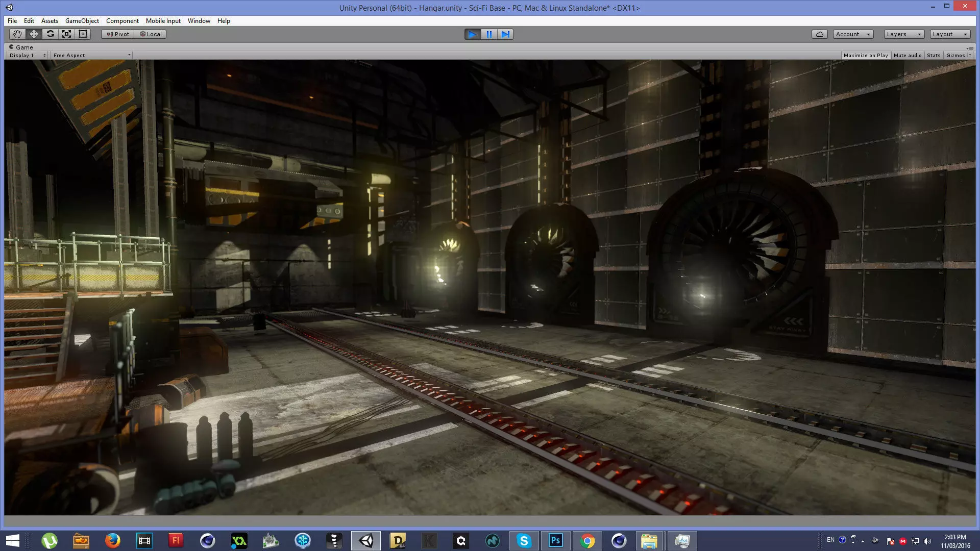Open the green XA taskbar app

click(239, 541)
